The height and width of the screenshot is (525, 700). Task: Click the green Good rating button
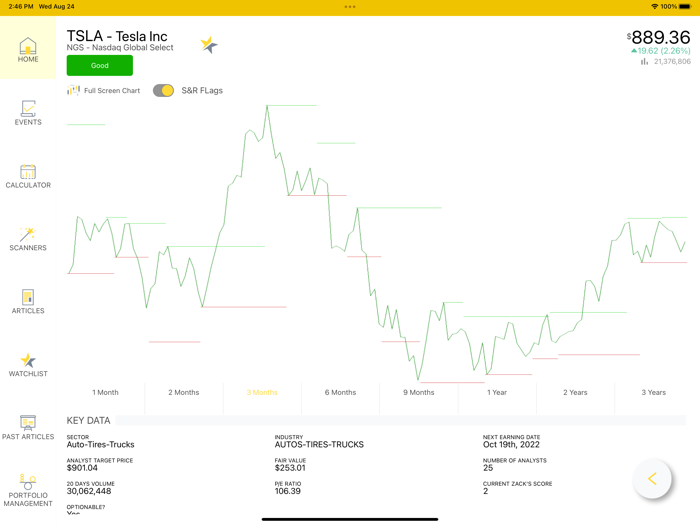click(x=100, y=66)
